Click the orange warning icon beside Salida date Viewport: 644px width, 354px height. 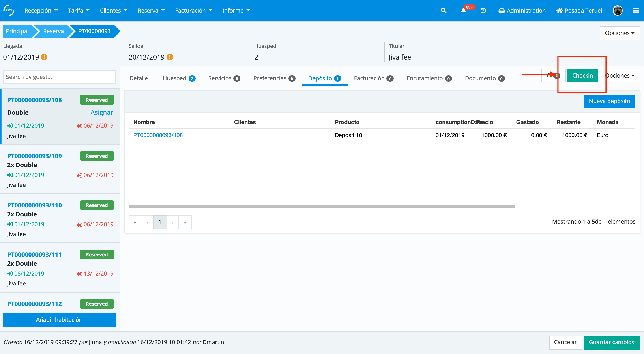tap(170, 57)
